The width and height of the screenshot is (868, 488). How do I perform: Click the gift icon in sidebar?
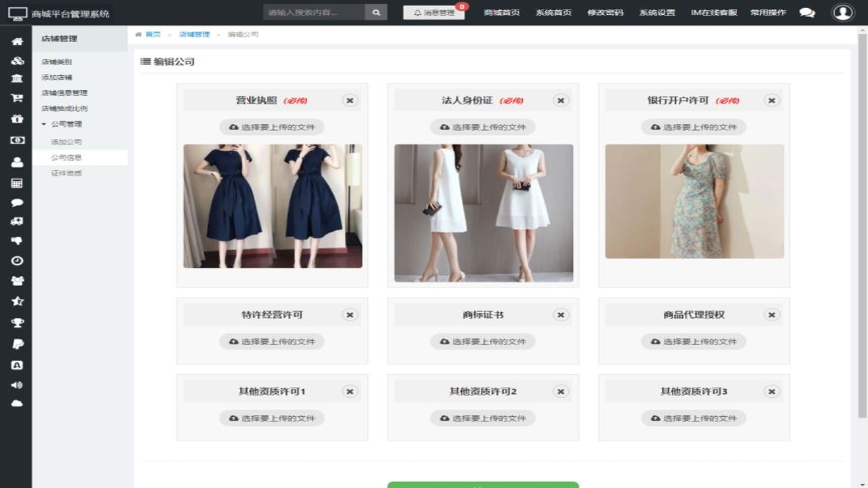click(17, 119)
